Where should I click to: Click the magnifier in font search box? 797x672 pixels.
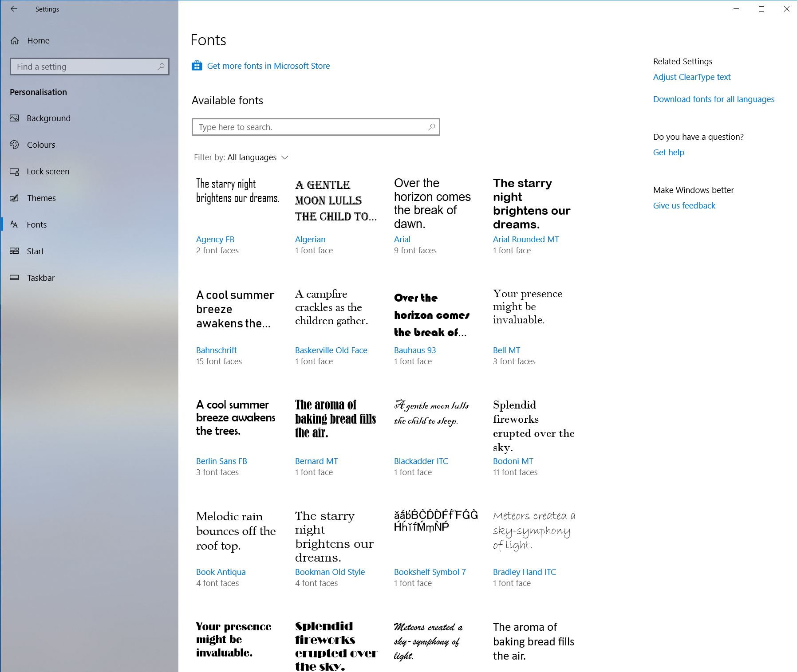coord(431,127)
